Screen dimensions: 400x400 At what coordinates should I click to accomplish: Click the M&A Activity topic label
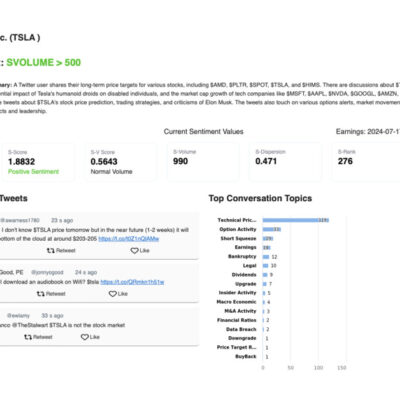[x=240, y=311]
